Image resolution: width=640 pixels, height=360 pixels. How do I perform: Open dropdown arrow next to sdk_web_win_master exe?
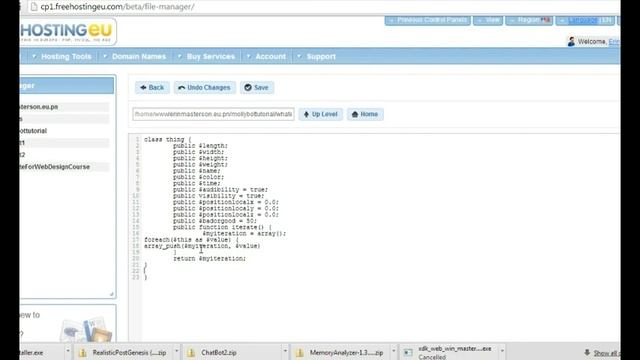502,351
